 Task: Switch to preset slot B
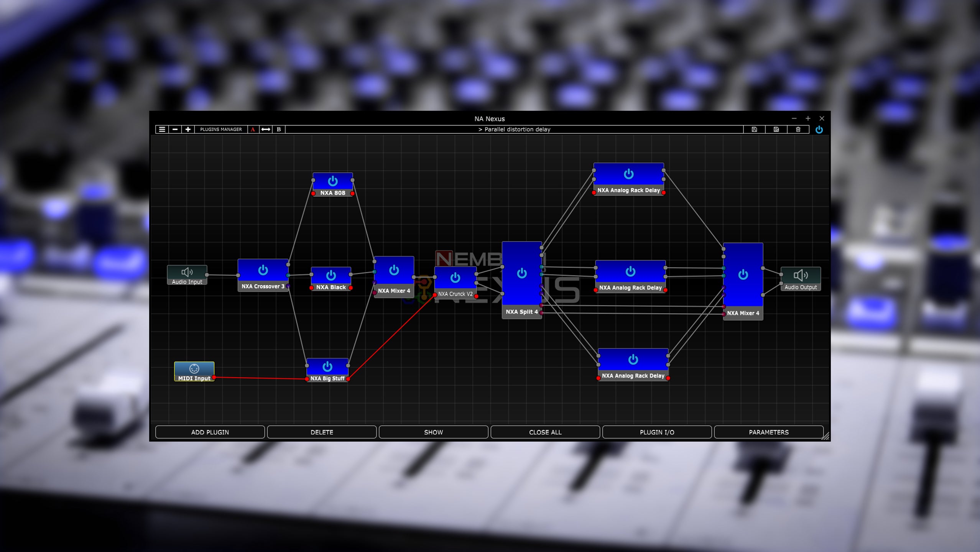pyautogui.click(x=278, y=129)
